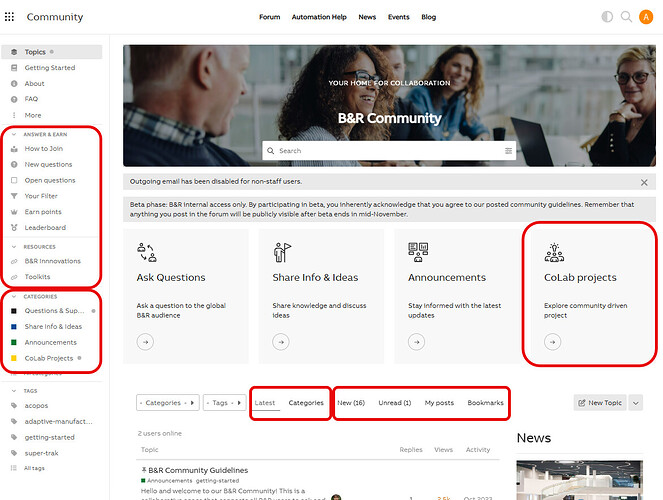Open the Forum menu item

269,17
